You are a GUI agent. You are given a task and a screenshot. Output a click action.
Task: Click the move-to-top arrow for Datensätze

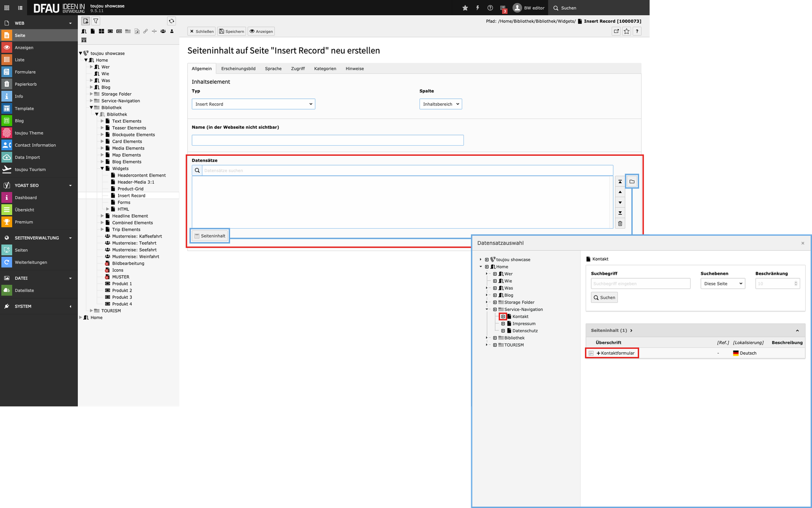click(620, 182)
